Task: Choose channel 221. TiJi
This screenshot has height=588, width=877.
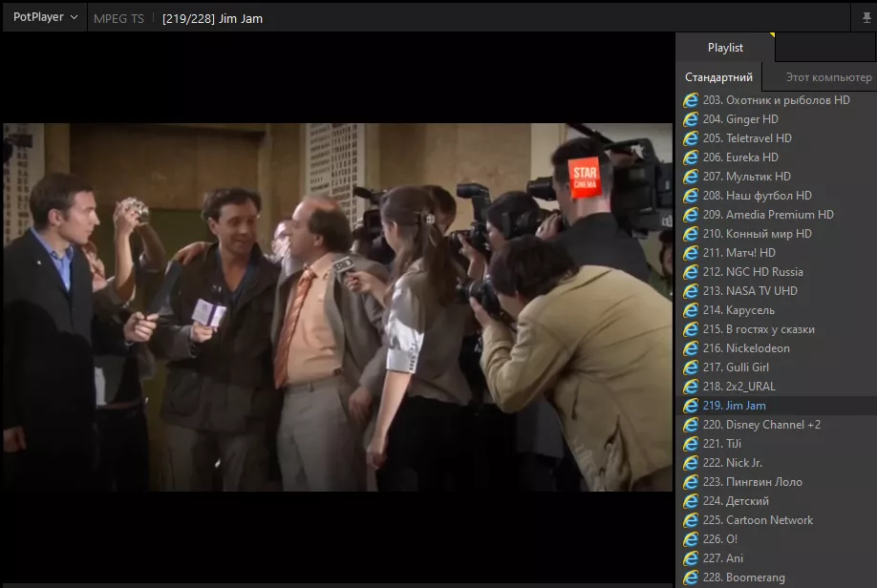Action: (777, 443)
